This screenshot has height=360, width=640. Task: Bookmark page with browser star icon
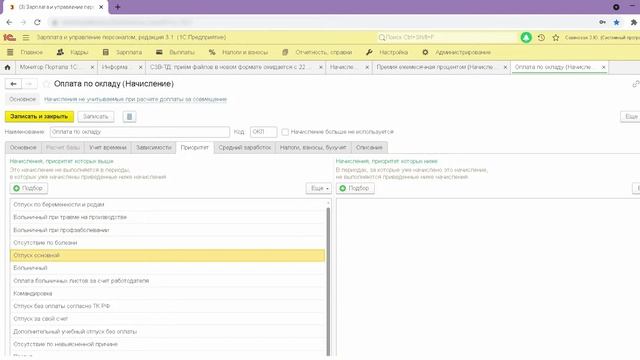click(616, 22)
